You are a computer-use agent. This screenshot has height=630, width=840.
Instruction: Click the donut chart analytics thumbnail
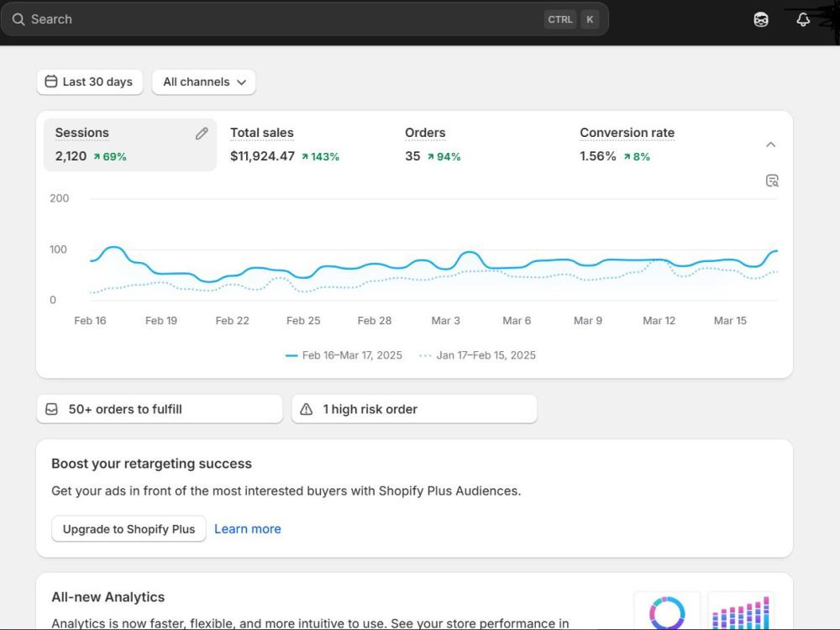(667, 611)
